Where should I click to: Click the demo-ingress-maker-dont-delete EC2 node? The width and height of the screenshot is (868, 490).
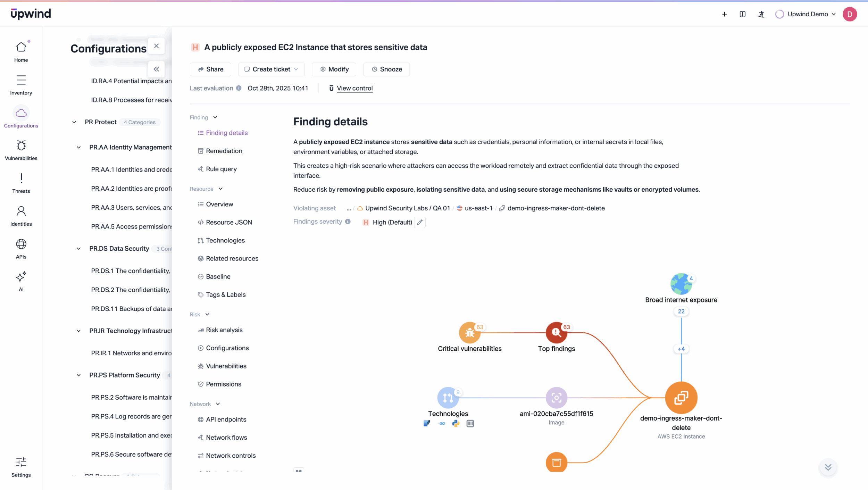pyautogui.click(x=681, y=398)
